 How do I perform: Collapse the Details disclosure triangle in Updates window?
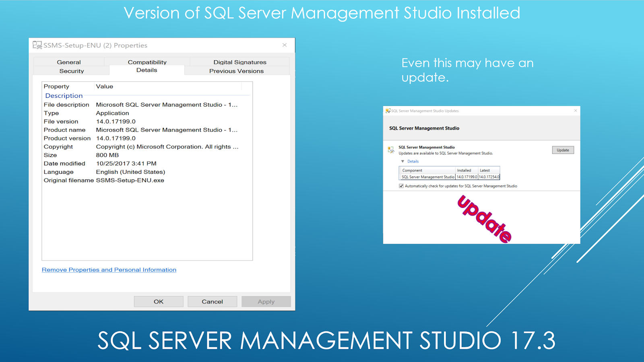[402, 161]
